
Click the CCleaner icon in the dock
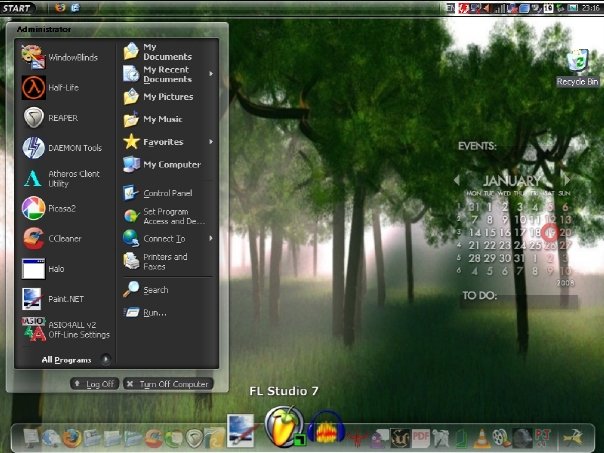[153, 438]
